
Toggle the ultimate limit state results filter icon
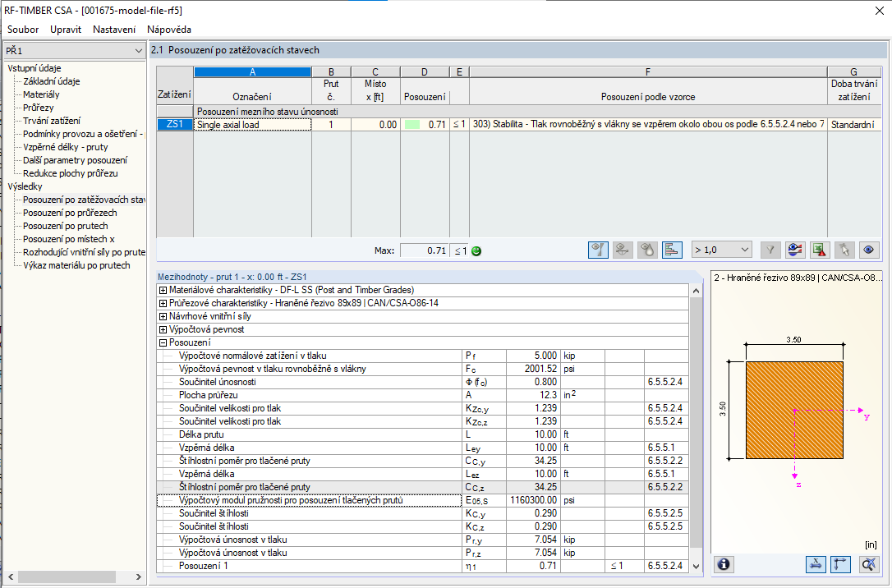click(598, 250)
